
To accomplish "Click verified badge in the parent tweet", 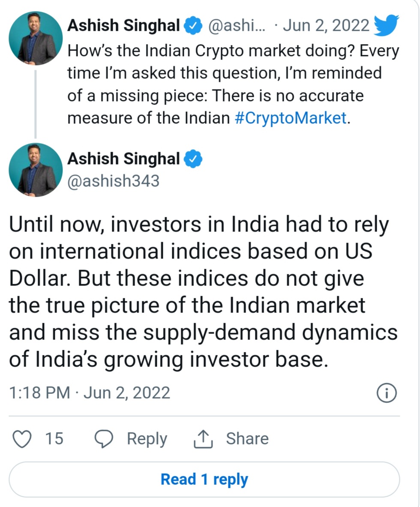I will pos(193,26).
